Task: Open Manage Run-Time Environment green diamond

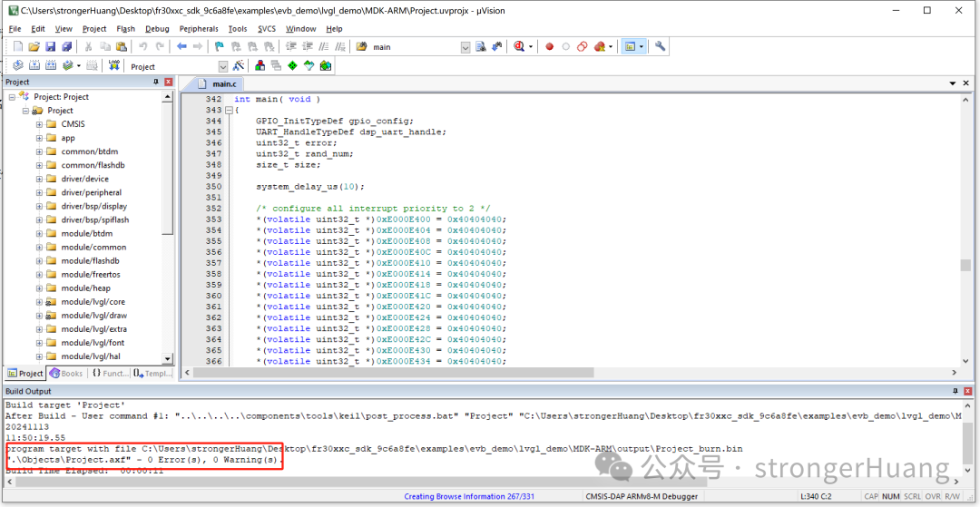Action: [292, 65]
